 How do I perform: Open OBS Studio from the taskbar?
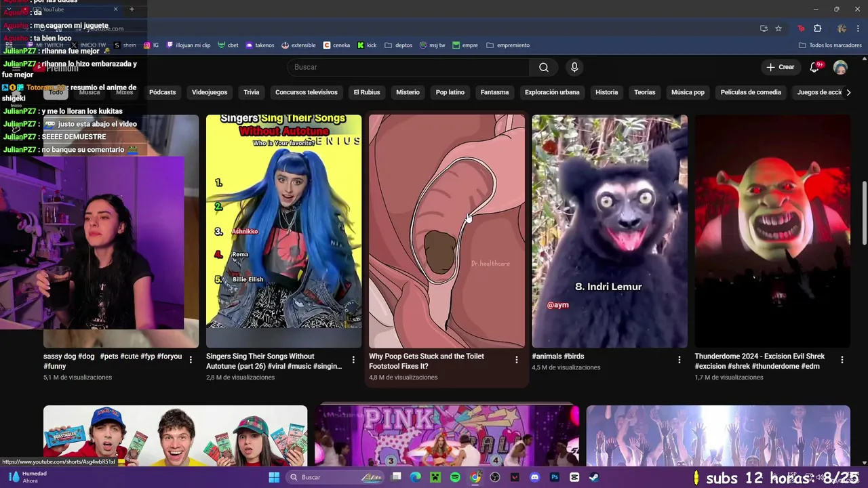coord(495,477)
